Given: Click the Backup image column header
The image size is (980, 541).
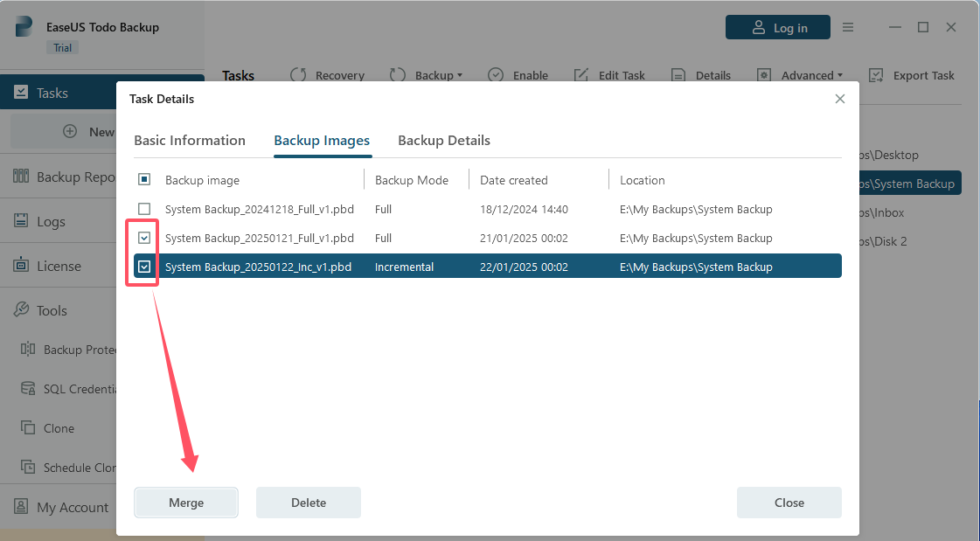Looking at the screenshot, I should click(203, 180).
